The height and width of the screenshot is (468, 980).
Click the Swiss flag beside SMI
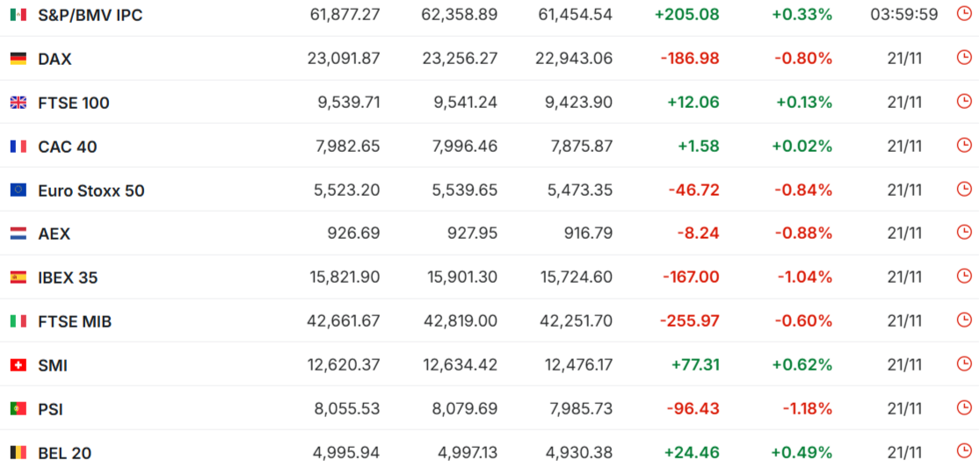click(18, 365)
